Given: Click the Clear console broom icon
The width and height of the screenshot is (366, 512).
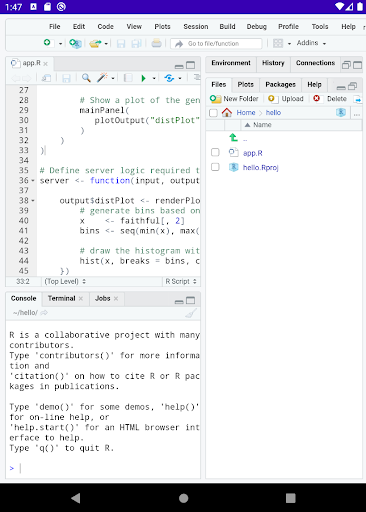Looking at the screenshot, I should point(191,313).
